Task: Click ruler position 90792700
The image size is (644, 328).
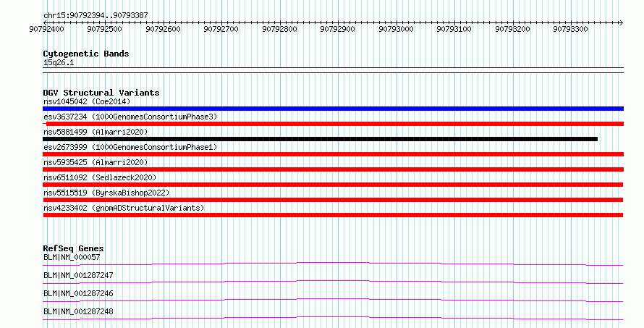Action: pos(221,29)
